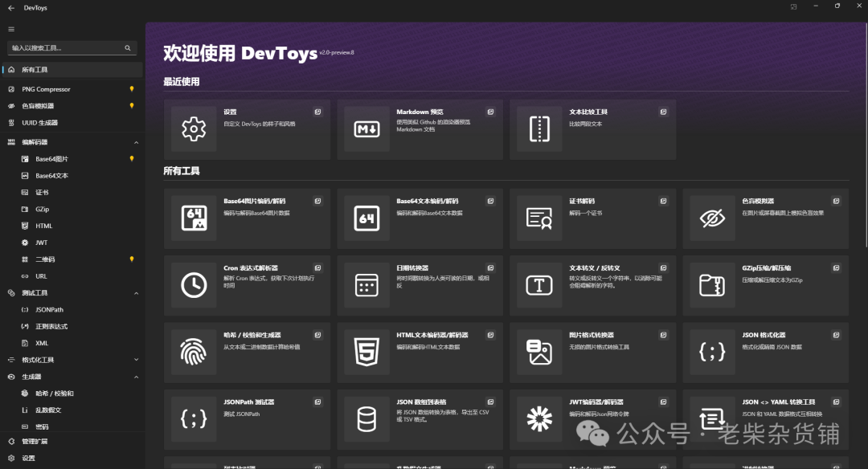The height and width of the screenshot is (469, 868).
Task: Open PNG Compressor from the sidebar
Action: click(x=72, y=89)
